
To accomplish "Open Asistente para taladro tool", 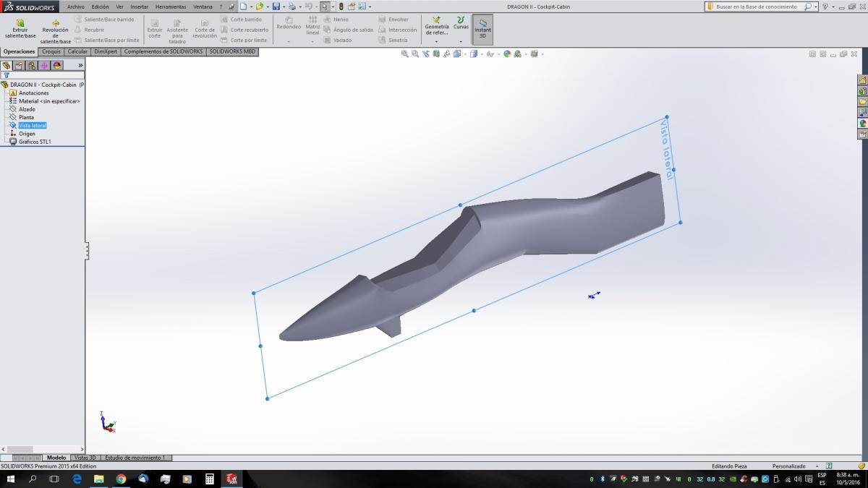I will coord(177,32).
